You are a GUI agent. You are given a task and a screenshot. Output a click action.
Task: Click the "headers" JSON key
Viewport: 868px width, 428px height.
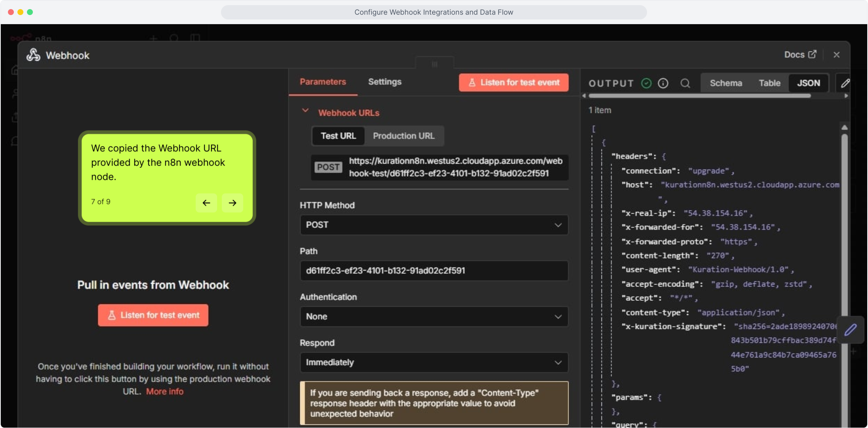[x=633, y=157]
